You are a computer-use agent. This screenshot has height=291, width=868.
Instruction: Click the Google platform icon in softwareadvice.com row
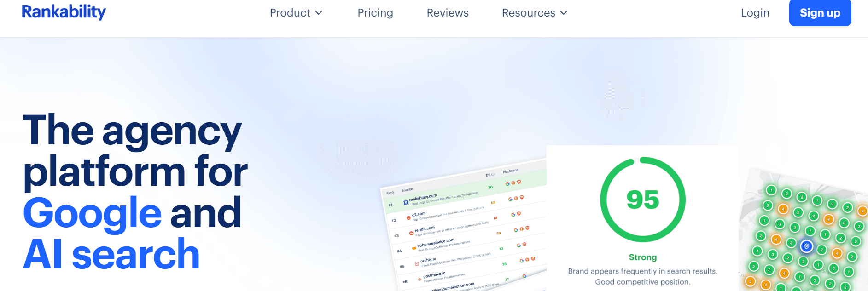tap(516, 230)
